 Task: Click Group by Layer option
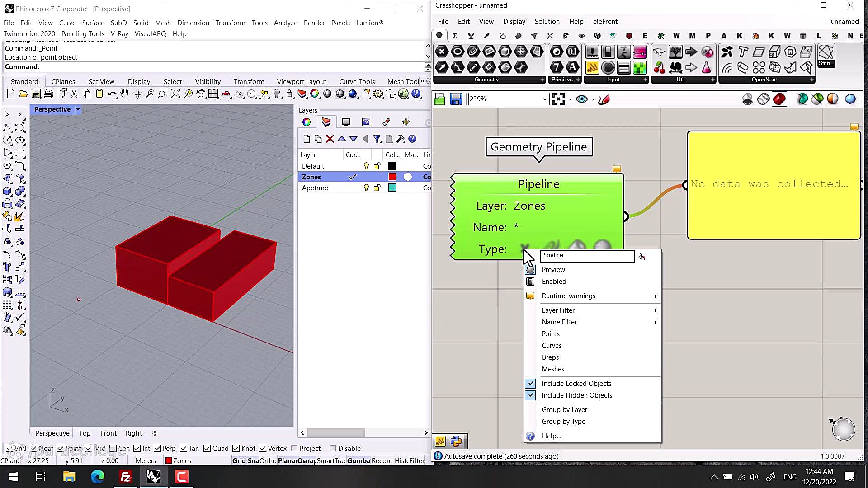(564, 410)
